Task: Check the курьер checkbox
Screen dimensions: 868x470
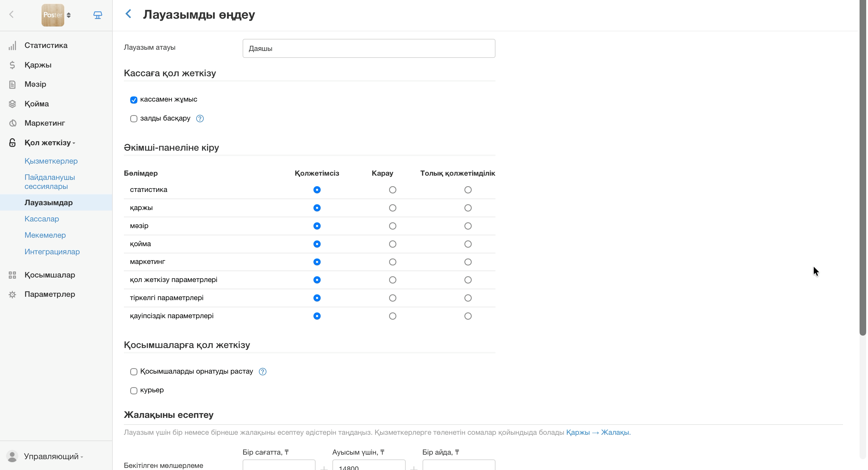Action: click(x=134, y=390)
